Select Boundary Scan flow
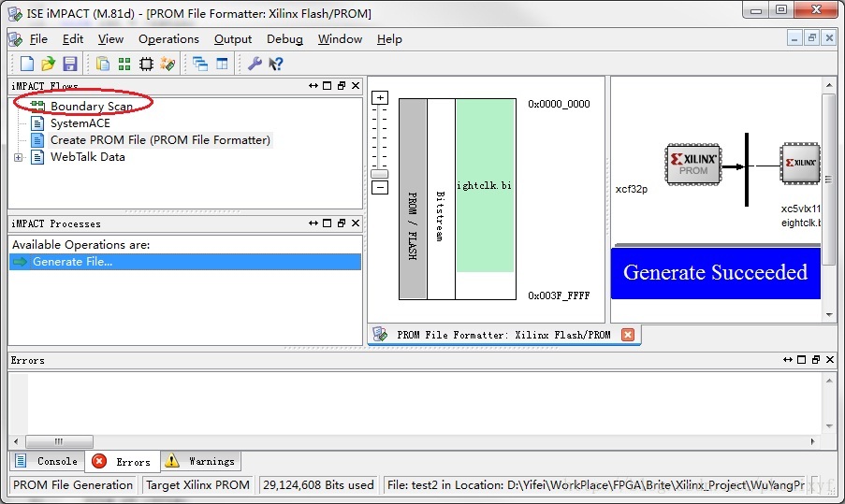Screen dimensions: 845x504 (x=91, y=106)
